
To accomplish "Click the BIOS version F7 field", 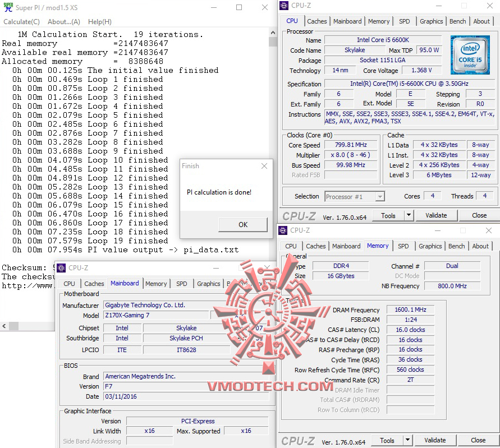I will point(186,386).
